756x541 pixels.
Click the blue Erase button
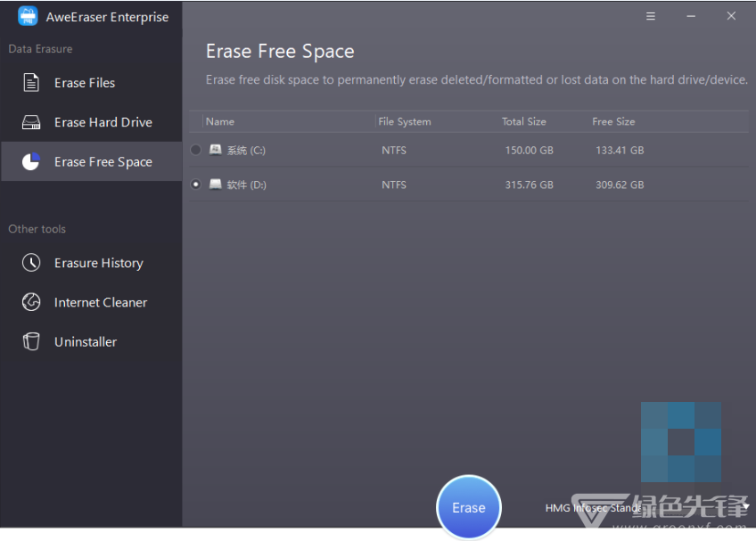(x=469, y=507)
